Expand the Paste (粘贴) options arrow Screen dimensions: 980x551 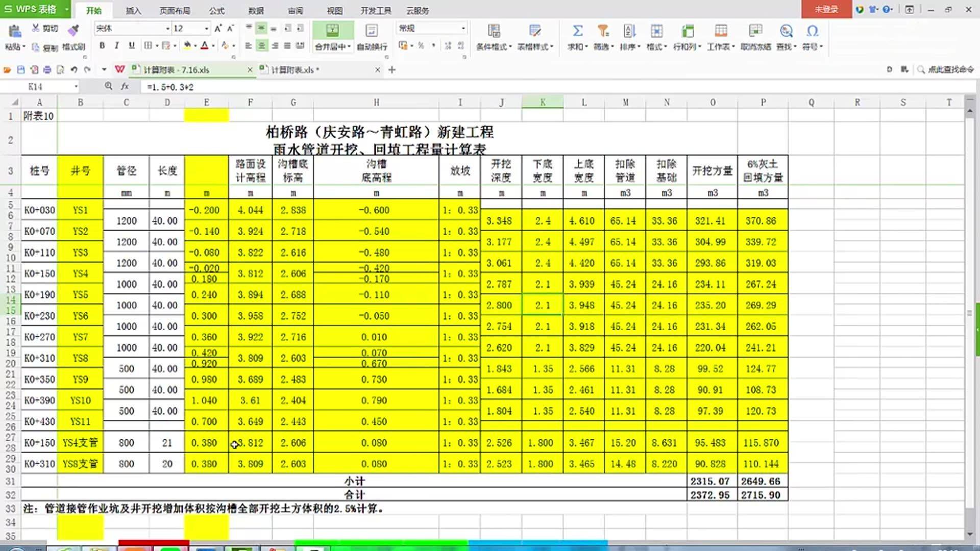(x=23, y=47)
